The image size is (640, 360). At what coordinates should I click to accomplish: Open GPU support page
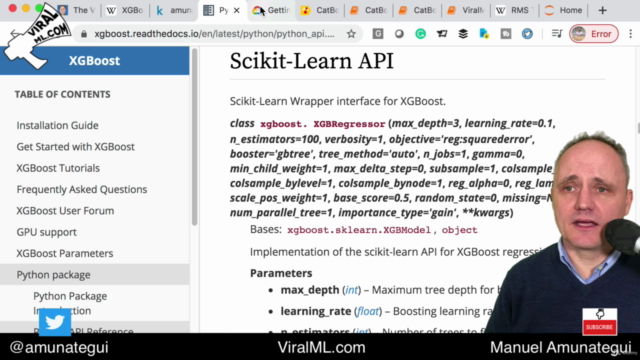(x=47, y=232)
